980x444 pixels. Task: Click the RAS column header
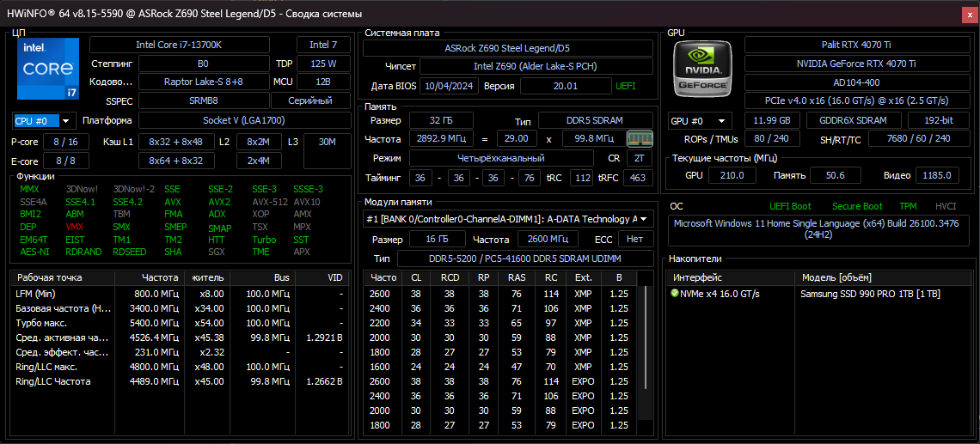517,277
